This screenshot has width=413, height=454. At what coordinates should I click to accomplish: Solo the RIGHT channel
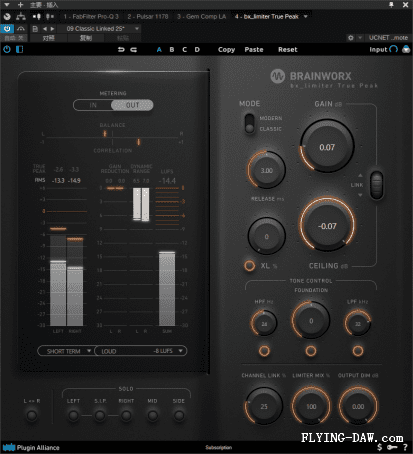126,415
